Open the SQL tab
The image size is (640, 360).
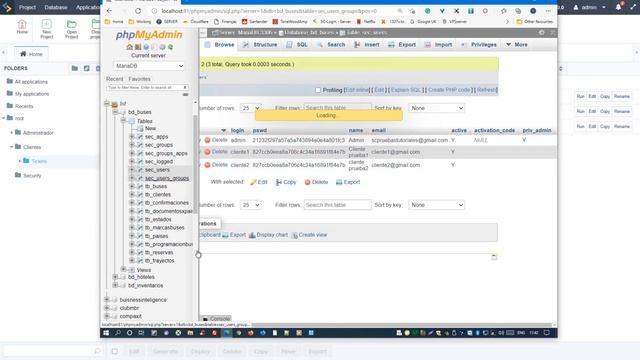297,44
